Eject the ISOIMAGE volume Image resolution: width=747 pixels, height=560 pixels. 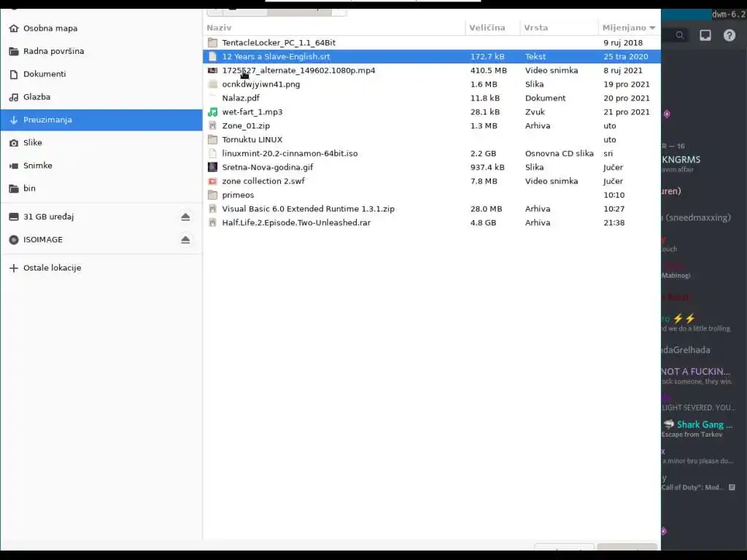(185, 239)
